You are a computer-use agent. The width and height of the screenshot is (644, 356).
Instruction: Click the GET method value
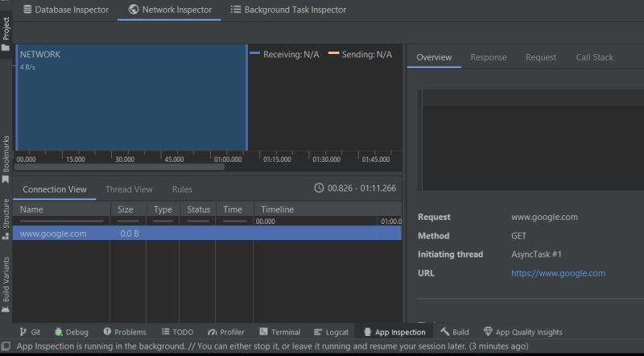coord(518,235)
